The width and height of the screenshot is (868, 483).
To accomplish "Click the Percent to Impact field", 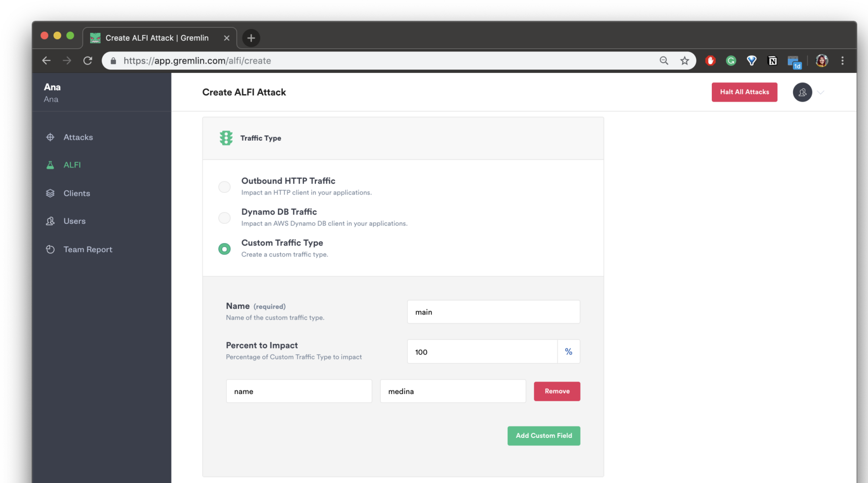I will tap(482, 352).
